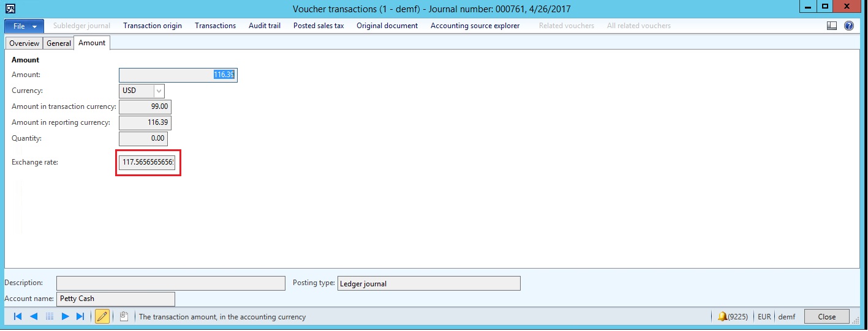Viewport: 868px width, 331px height.
Task: Go to the first record
Action: point(18,316)
